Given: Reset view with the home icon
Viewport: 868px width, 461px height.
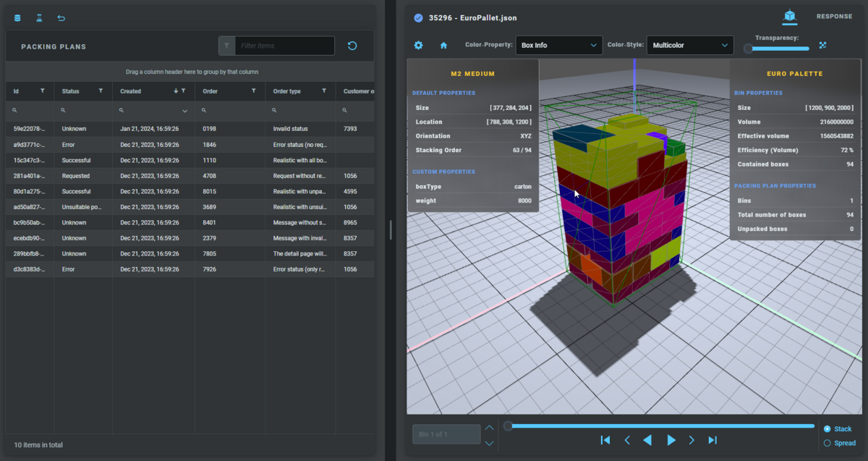Looking at the screenshot, I should pyautogui.click(x=443, y=45).
